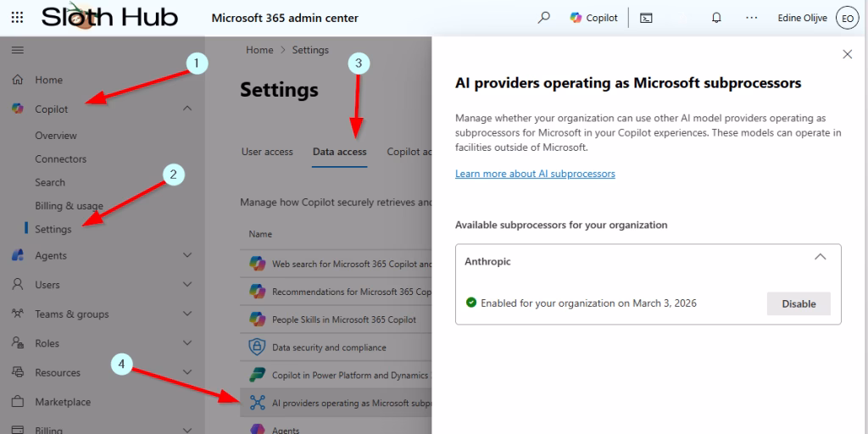
Task: Close the AI providers side panel
Action: pyautogui.click(x=847, y=54)
